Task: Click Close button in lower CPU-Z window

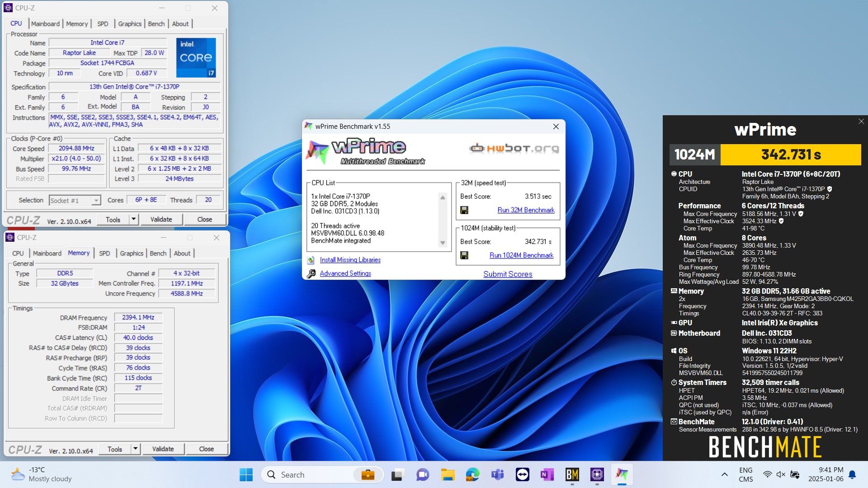Action: pos(206,449)
